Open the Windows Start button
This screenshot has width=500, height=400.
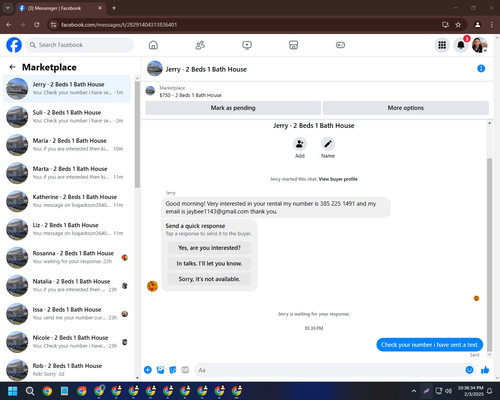[13, 391]
